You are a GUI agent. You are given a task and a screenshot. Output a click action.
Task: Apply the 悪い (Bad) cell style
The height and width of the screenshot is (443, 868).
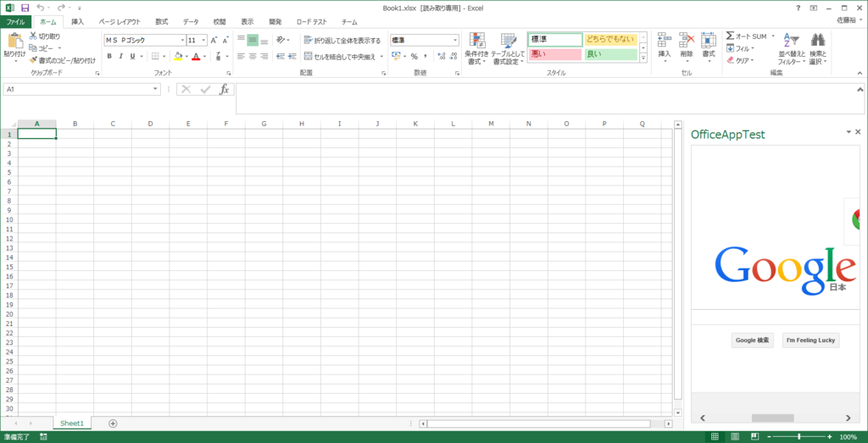(554, 54)
